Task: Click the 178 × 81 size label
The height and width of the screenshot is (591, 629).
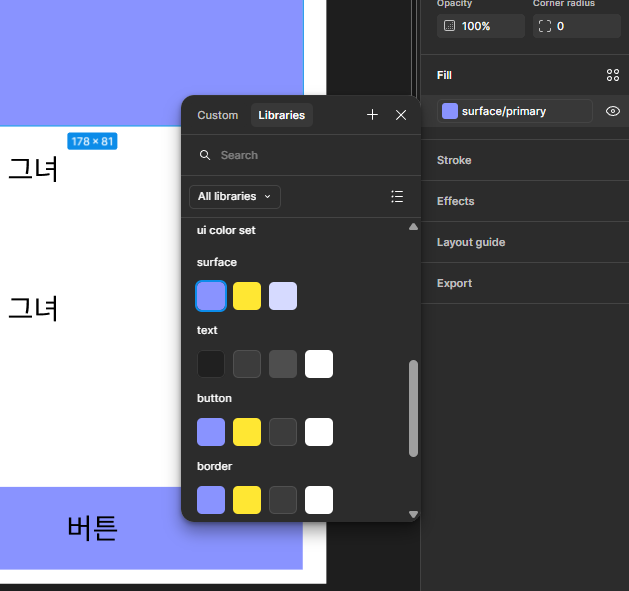Action: click(x=92, y=141)
